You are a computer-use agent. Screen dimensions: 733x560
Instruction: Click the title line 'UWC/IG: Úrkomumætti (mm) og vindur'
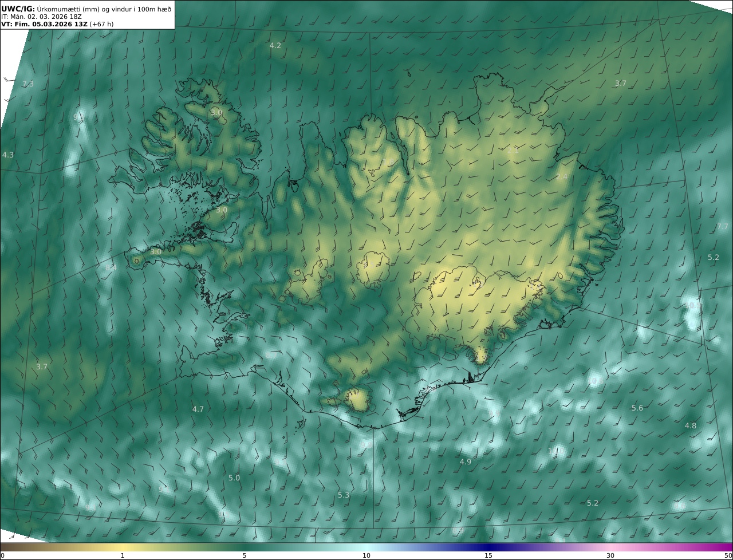(x=86, y=9)
